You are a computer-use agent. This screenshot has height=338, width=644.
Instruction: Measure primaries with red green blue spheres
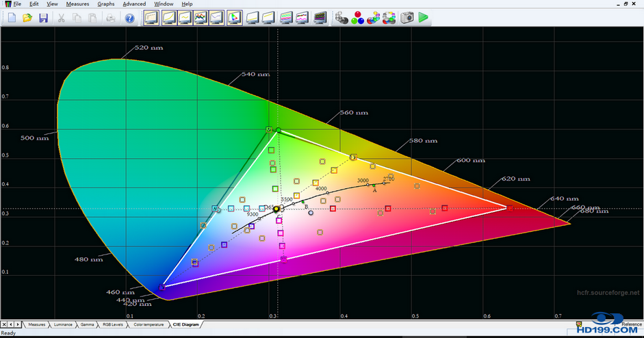pos(357,18)
